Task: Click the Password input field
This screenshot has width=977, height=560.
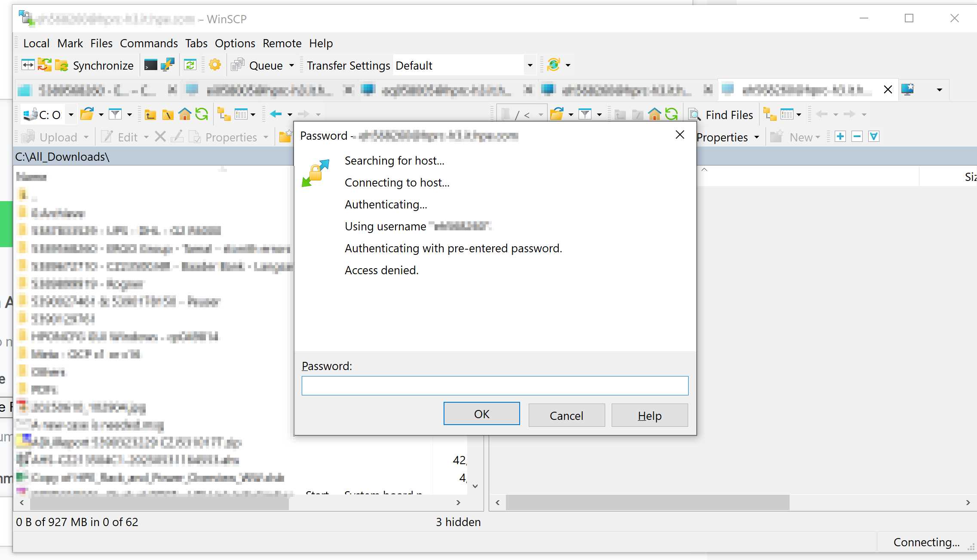Action: pos(495,386)
